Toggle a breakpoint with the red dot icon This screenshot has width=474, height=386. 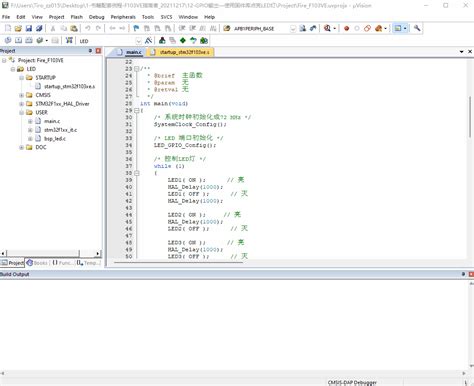[347, 28]
